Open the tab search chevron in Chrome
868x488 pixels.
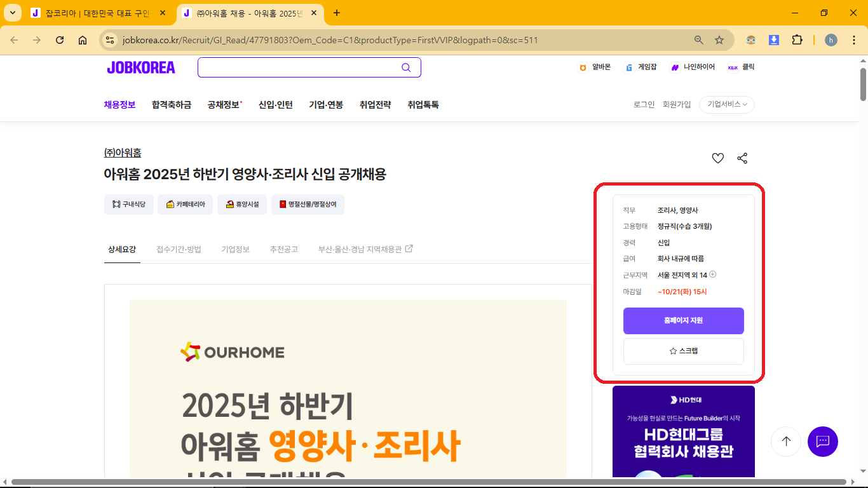13,13
